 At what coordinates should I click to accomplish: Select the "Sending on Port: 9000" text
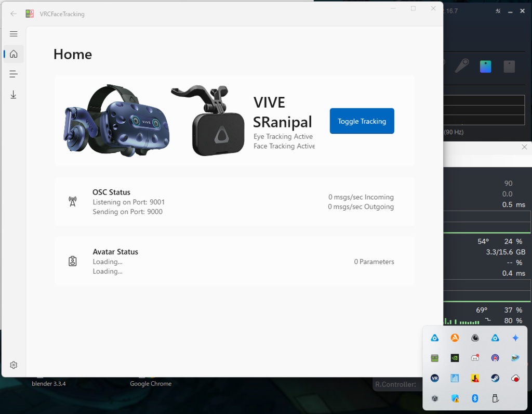128,212
